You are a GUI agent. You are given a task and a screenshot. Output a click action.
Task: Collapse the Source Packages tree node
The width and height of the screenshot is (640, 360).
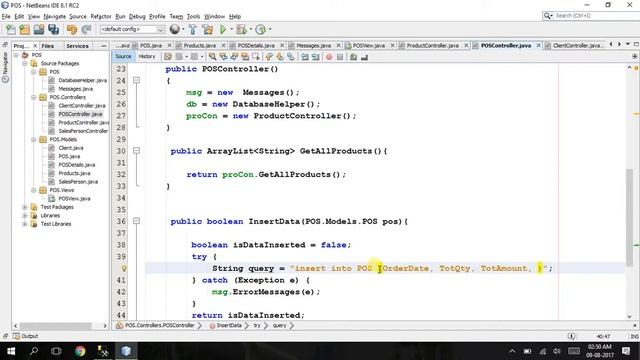coord(25,63)
